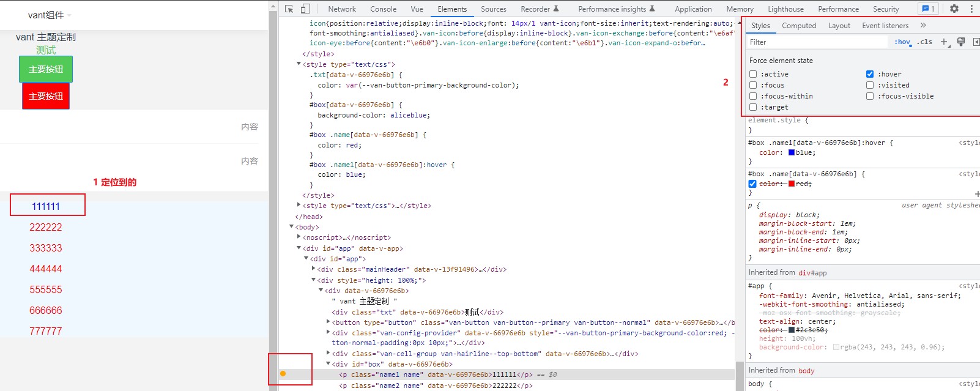The height and width of the screenshot is (391, 980).
Task: Uncheck the :hover forced state
Action: (870, 74)
